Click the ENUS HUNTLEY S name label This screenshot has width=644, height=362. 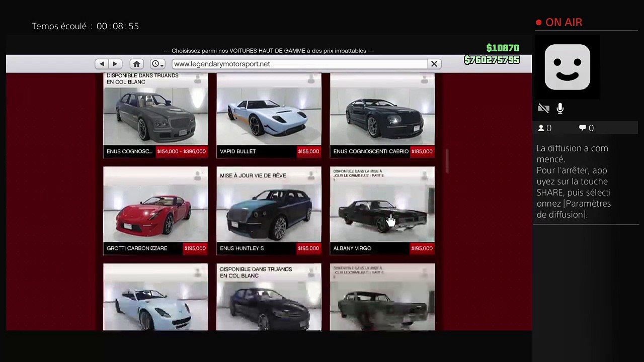242,248
